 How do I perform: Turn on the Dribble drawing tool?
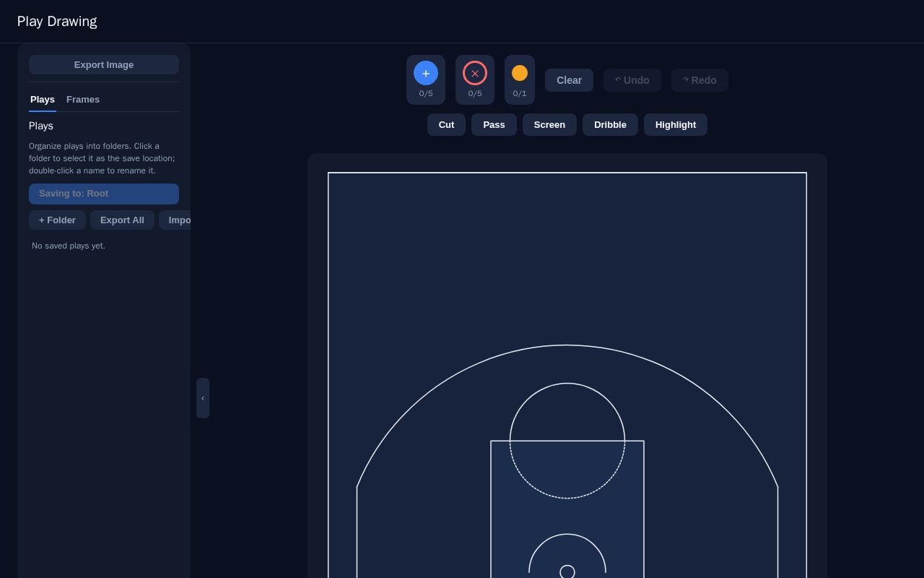pos(610,124)
